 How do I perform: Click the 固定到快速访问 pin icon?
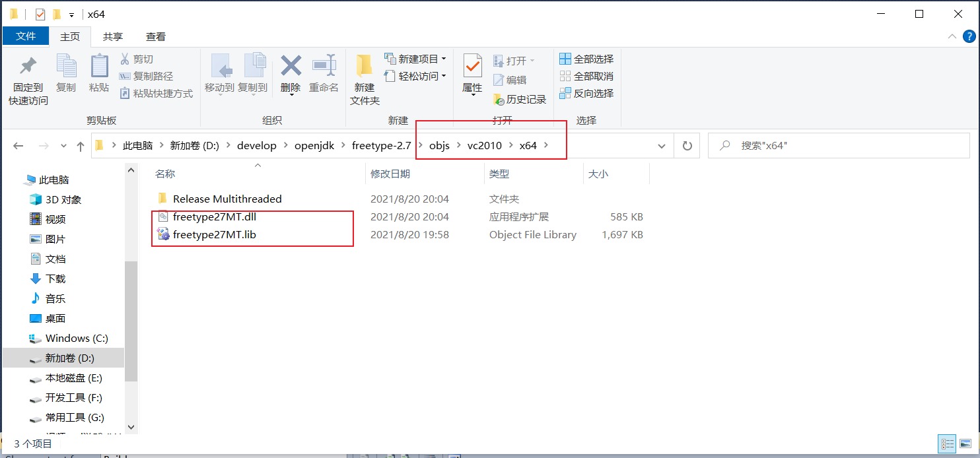tap(28, 67)
